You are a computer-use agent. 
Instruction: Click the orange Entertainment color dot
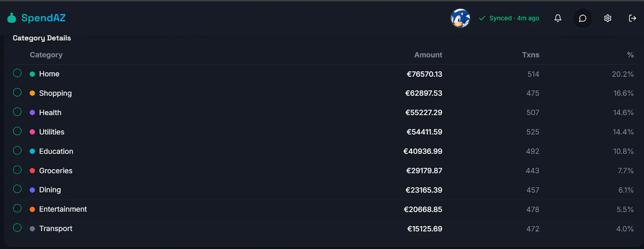pyautogui.click(x=32, y=210)
